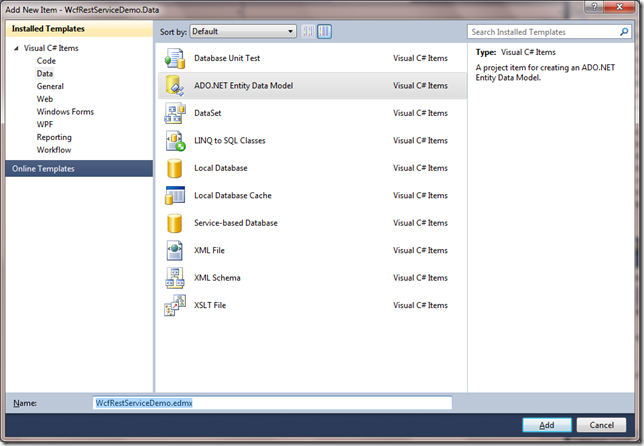Viewport: 644px width, 446px height.
Task: Click the Add button
Action: coord(547,425)
